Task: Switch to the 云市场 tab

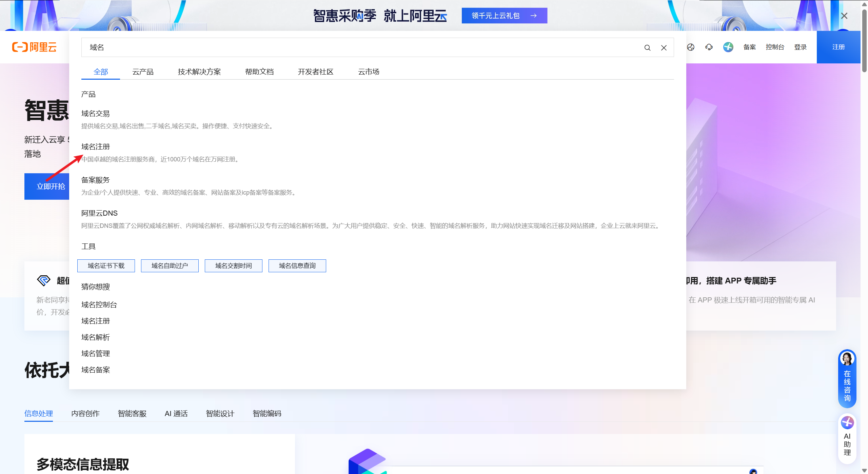Action: click(x=369, y=72)
